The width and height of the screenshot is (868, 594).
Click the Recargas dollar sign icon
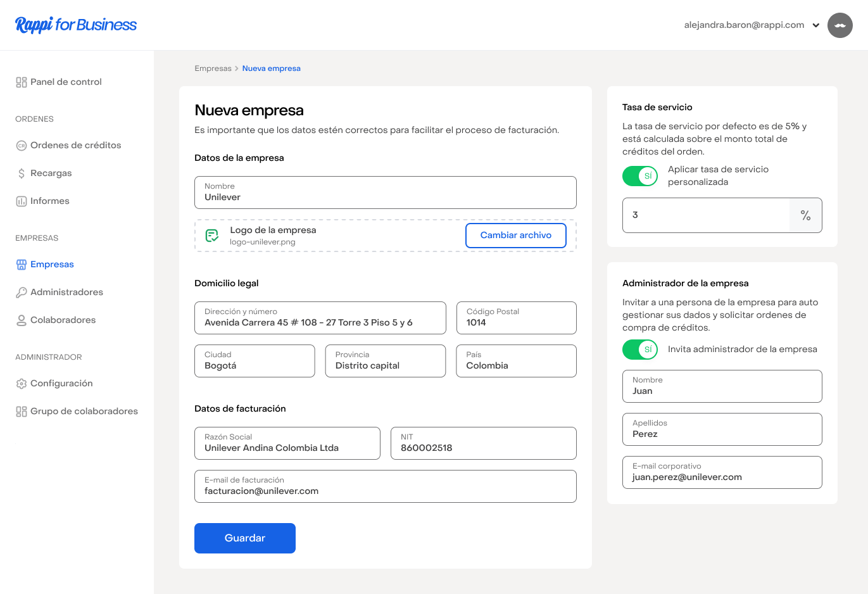tap(22, 174)
